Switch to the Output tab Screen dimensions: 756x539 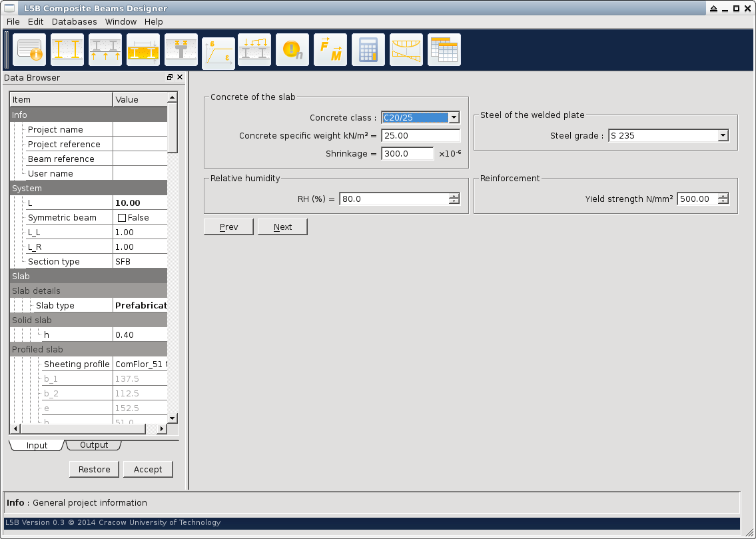(x=94, y=445)
